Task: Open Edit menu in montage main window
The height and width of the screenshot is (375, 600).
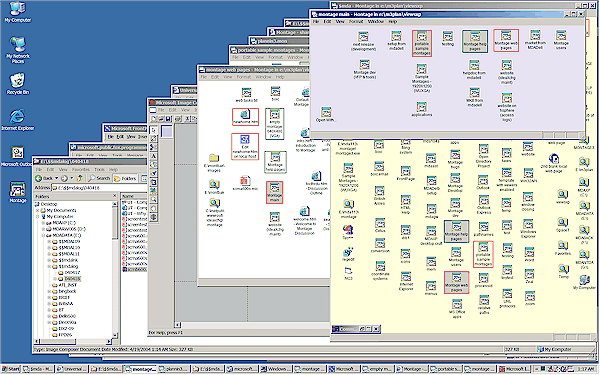Action: 327,21
